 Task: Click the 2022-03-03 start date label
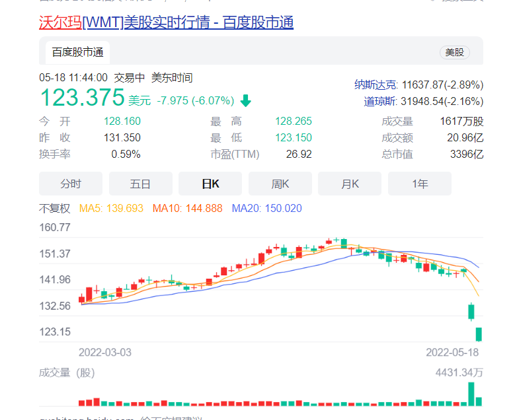click(105, 353)
